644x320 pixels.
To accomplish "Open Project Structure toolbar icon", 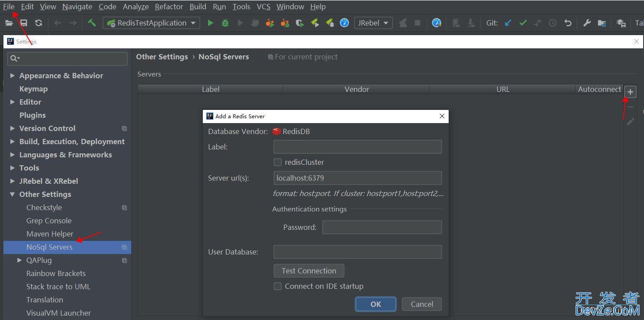I will coord(602,23).
